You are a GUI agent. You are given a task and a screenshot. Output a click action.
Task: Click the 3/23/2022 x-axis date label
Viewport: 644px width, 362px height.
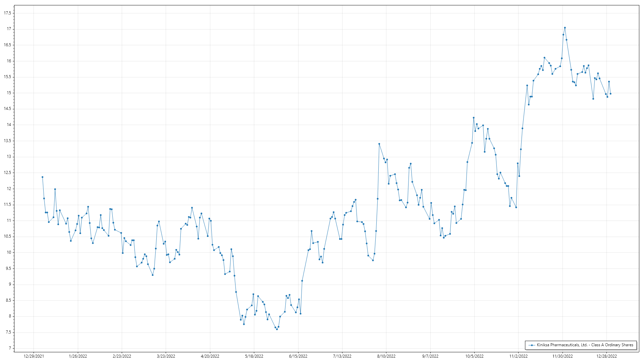click(x=166, y=356)
